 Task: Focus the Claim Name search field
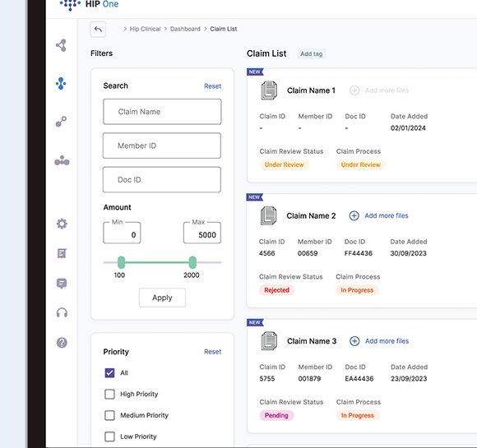pyautogui.click(x=162, y=112)
